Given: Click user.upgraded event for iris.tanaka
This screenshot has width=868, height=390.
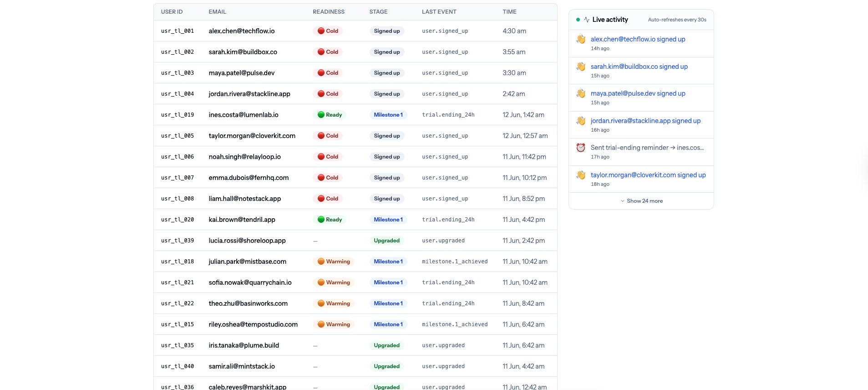Looking at the screenshot, I should [x=443, y=345].
